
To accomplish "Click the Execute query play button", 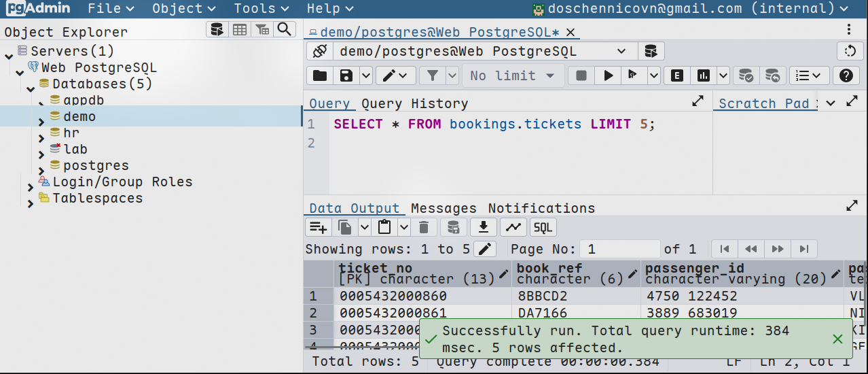I will tap(608, 75).
